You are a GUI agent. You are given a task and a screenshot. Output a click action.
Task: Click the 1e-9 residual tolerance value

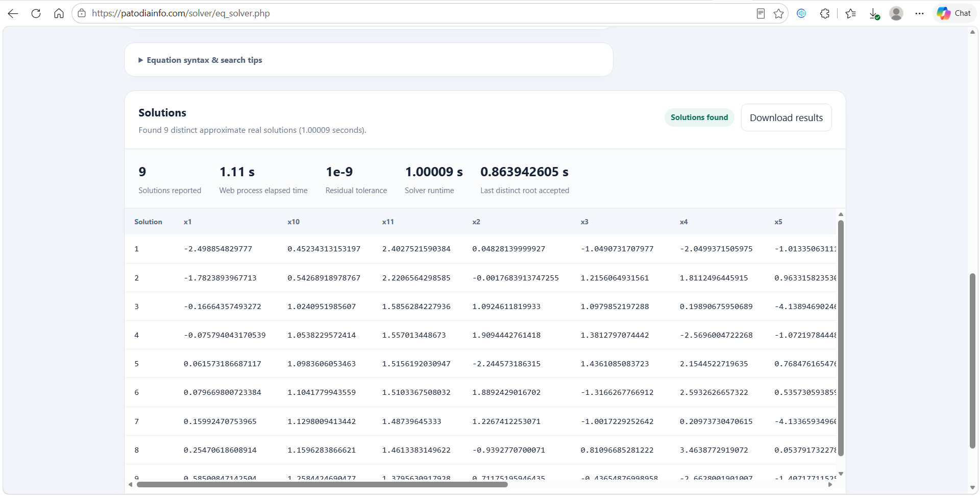[339, 172]
